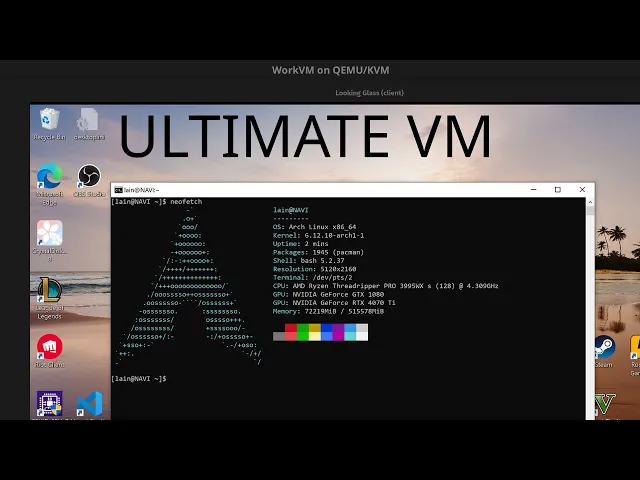Screen dimensions: 640x480
Task: Open the OBS Studio desktop shortcut
Action: click(89, 180)
